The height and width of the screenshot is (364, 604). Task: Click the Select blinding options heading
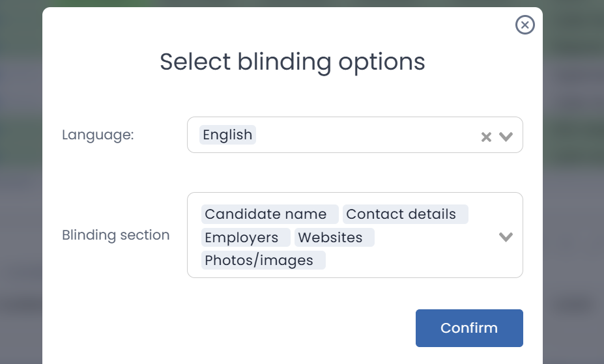pyautogui.click(x=293, y=62)
